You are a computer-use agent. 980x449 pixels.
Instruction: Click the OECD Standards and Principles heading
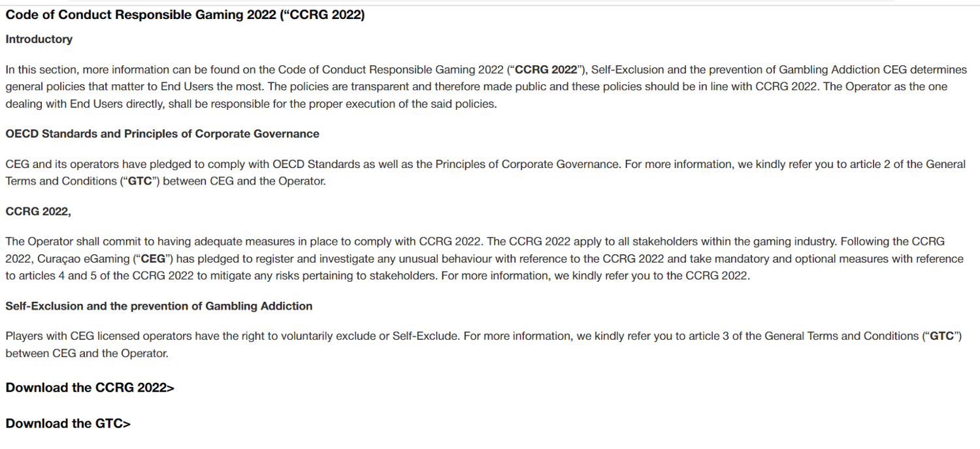click(x=162, y=134)
